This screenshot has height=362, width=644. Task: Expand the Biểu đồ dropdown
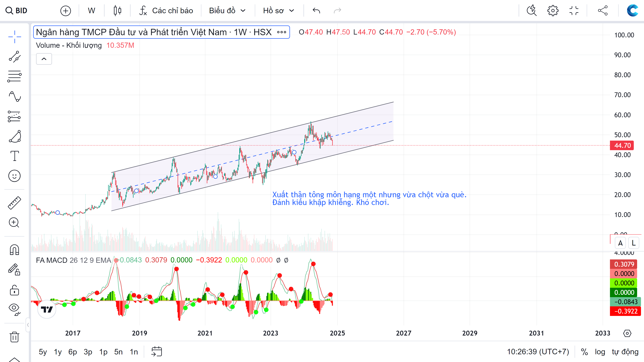[x=227, y=11]
